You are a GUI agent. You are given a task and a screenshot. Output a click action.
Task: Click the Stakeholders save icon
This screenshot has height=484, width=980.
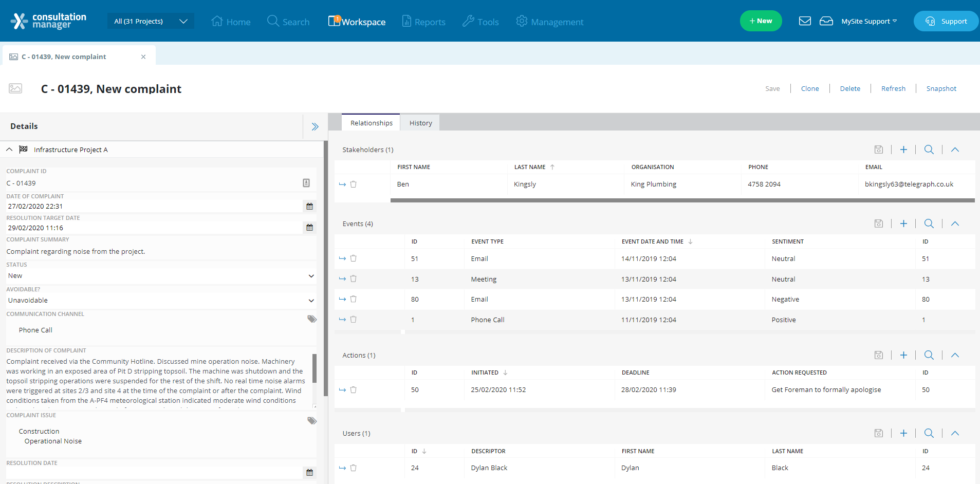tap(879, 150)
